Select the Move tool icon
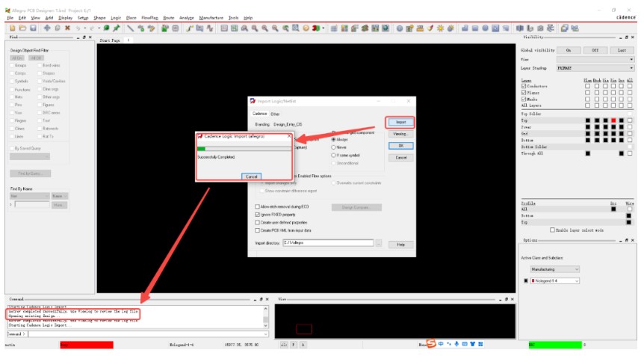The image size is (644, 356). (x=47, y=28)
